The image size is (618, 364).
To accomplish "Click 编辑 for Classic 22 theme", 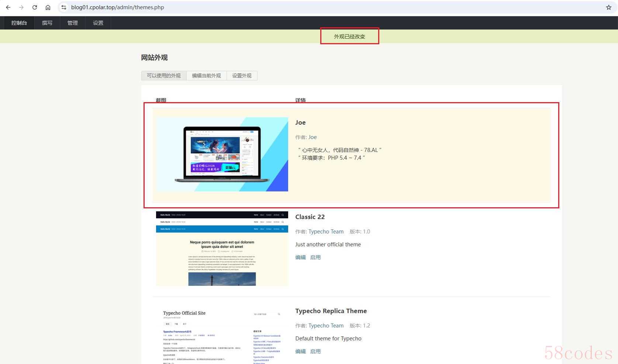I will pos(300,257).
